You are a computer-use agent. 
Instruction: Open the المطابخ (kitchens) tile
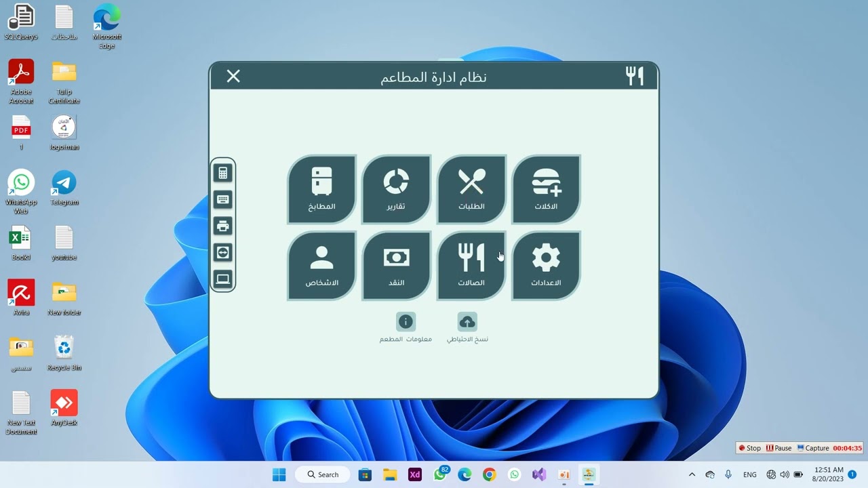(x=321, y=190)
